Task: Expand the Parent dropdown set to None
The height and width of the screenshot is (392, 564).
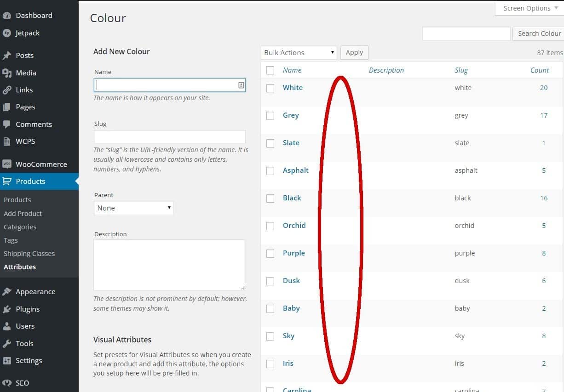Action: click(x=133, y=208)
